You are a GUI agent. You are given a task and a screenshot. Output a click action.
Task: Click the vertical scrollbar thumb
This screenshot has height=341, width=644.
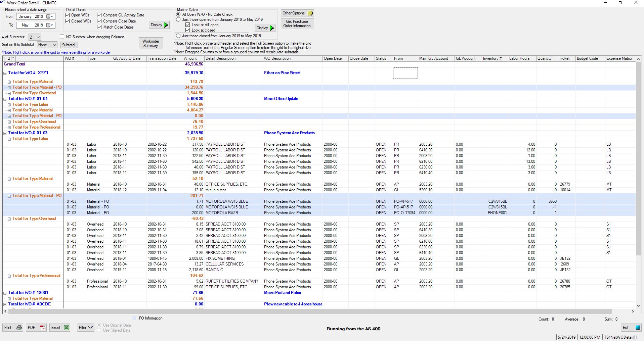point(639,158)
